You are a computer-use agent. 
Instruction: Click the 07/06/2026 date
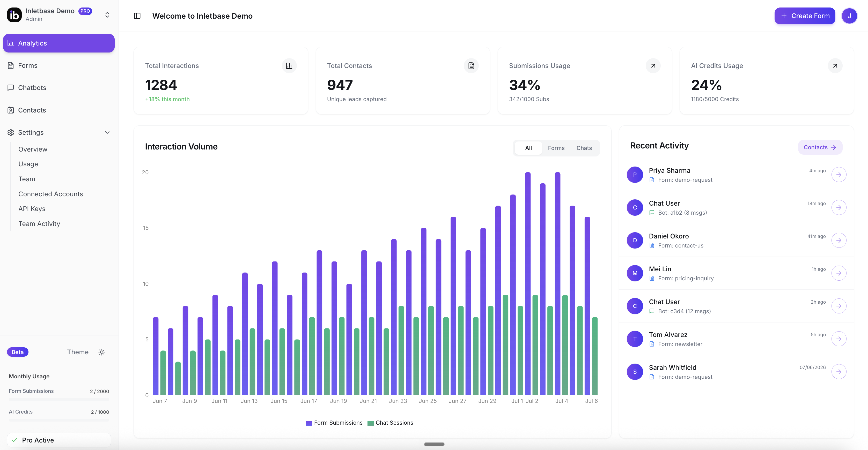click(812, 367)
